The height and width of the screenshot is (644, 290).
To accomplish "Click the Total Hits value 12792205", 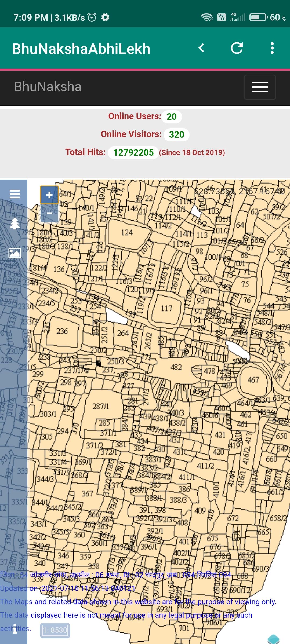I will click(133, 152).
